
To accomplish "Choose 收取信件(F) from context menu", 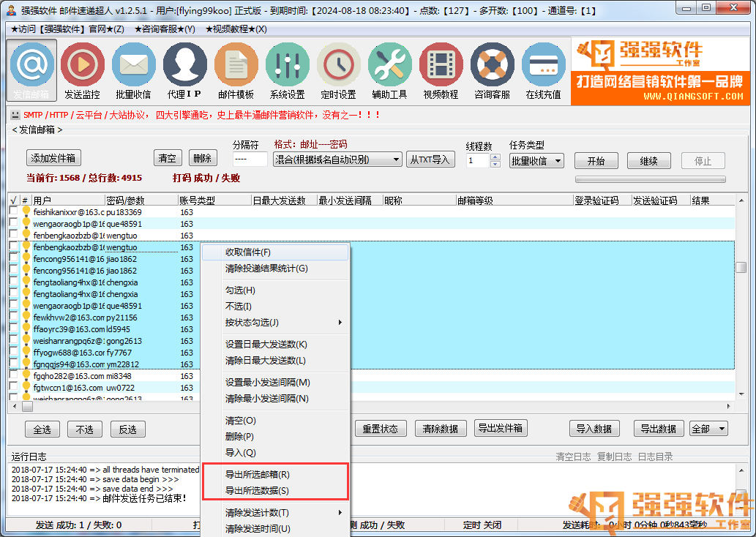I will pos(275,252).
